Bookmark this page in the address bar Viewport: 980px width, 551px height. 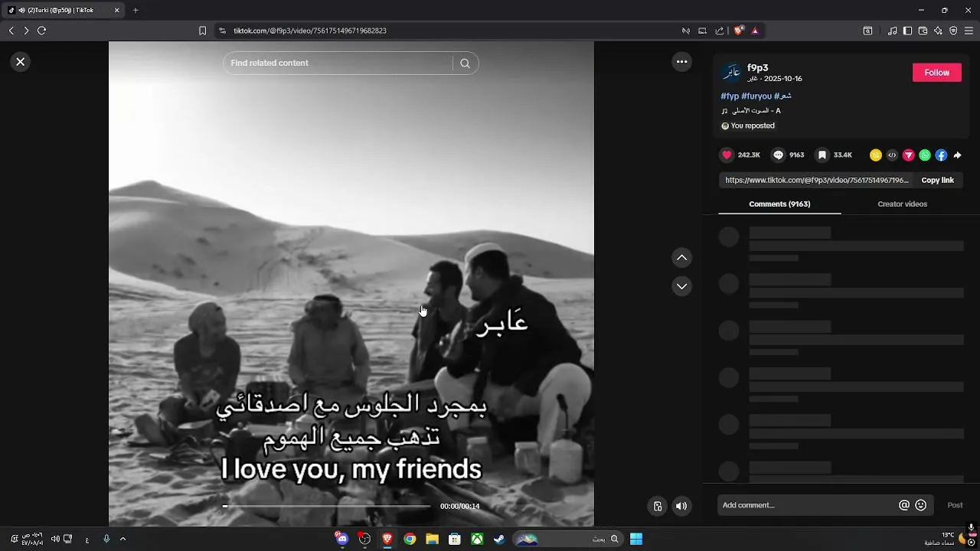[202, 31]
